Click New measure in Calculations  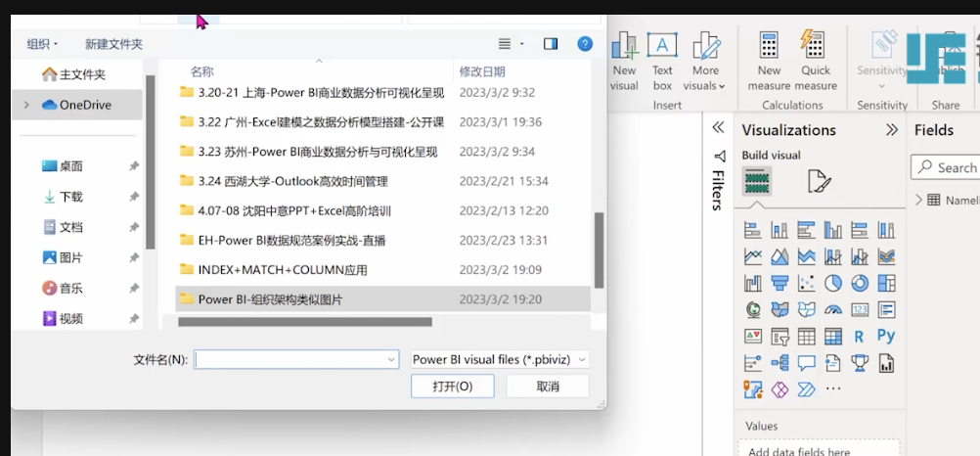click(770, 62)
